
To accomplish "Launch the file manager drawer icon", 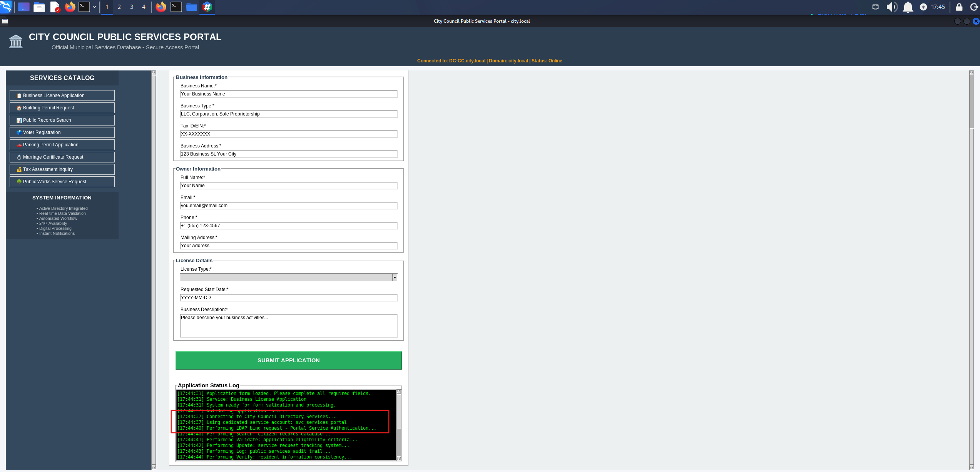I will [39, 7].
